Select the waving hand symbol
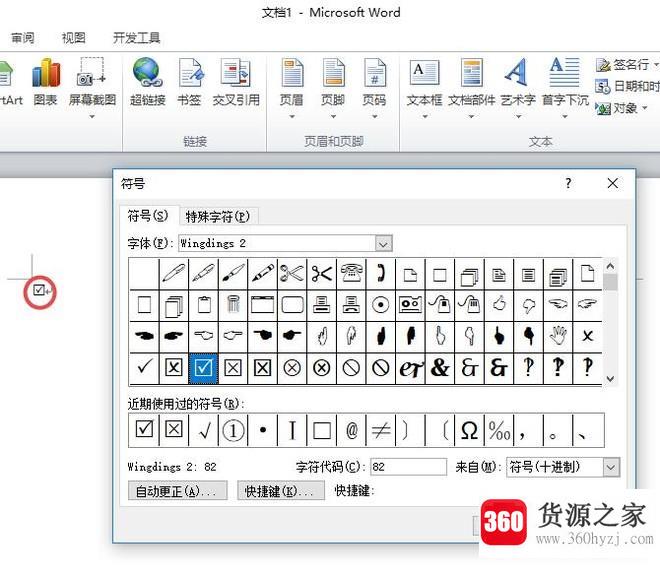This screenshot has width=660, height=575. pos(558,335)
